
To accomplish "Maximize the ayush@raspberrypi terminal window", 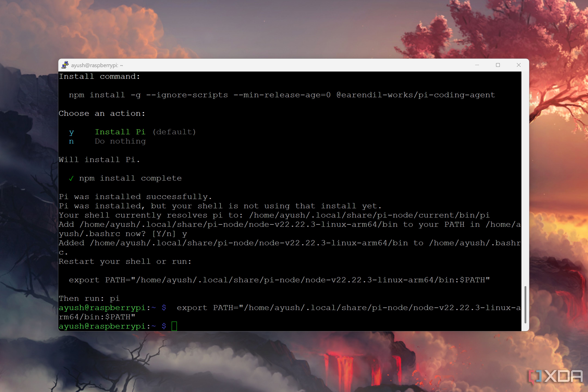I will click(x=498, y=65).
